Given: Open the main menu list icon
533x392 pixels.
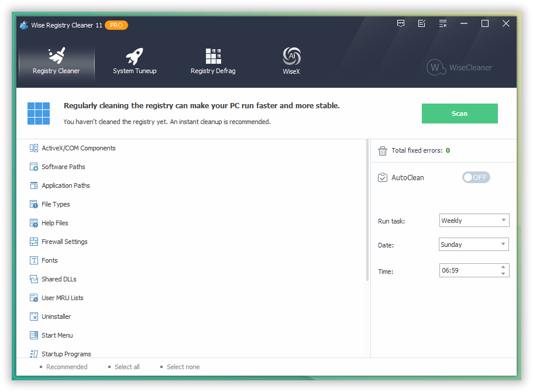Looking at the screenshot, I should 443,23.
